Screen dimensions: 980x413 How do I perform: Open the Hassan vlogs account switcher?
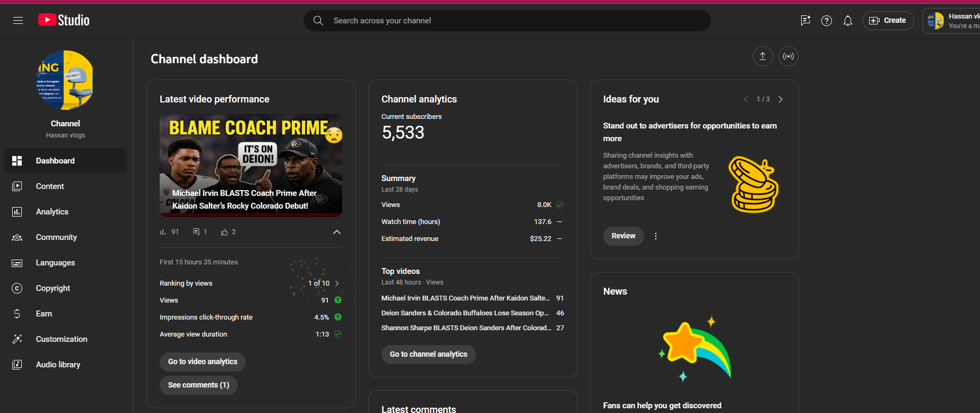(952, 21)
